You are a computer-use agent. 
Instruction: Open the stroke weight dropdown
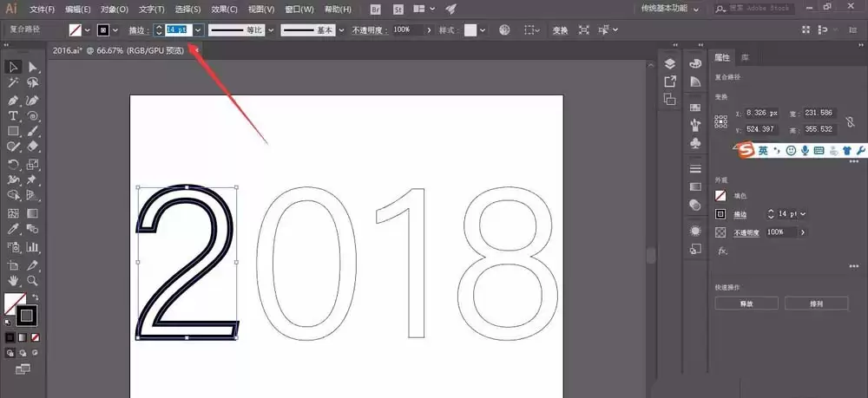pos(199,29)
